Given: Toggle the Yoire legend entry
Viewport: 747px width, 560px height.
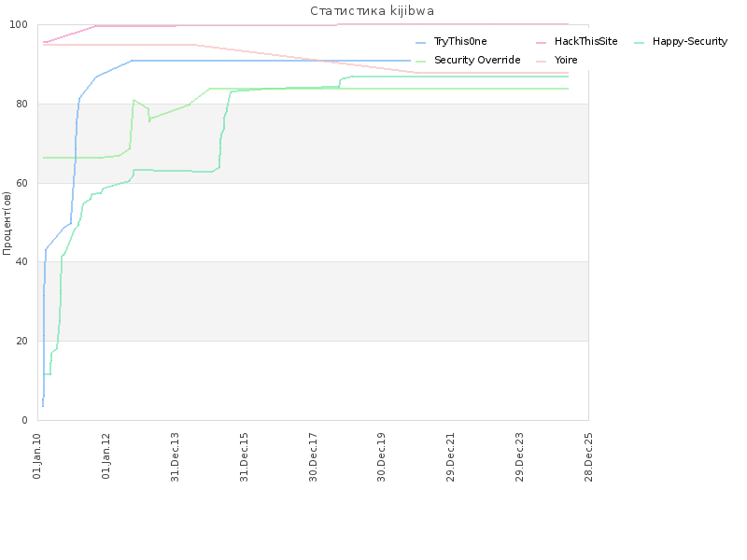Looking at the screenshot, I should click(557, 60).
